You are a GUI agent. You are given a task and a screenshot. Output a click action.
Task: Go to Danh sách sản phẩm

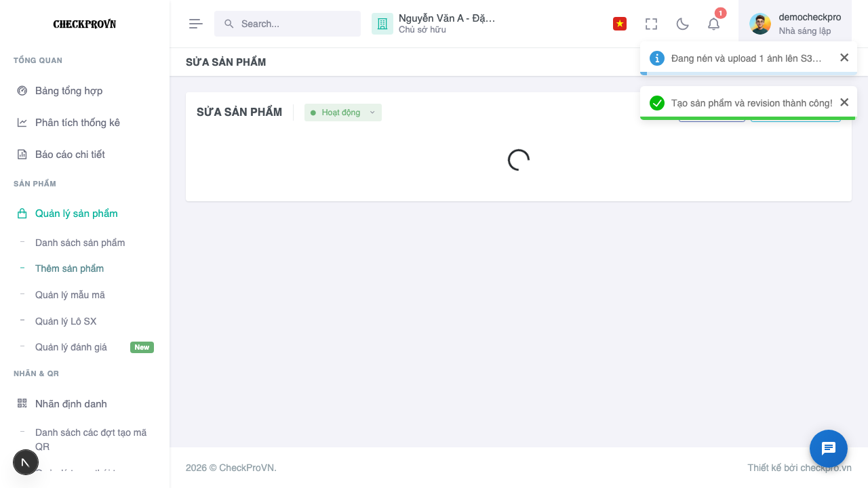(x=80, y=243)
